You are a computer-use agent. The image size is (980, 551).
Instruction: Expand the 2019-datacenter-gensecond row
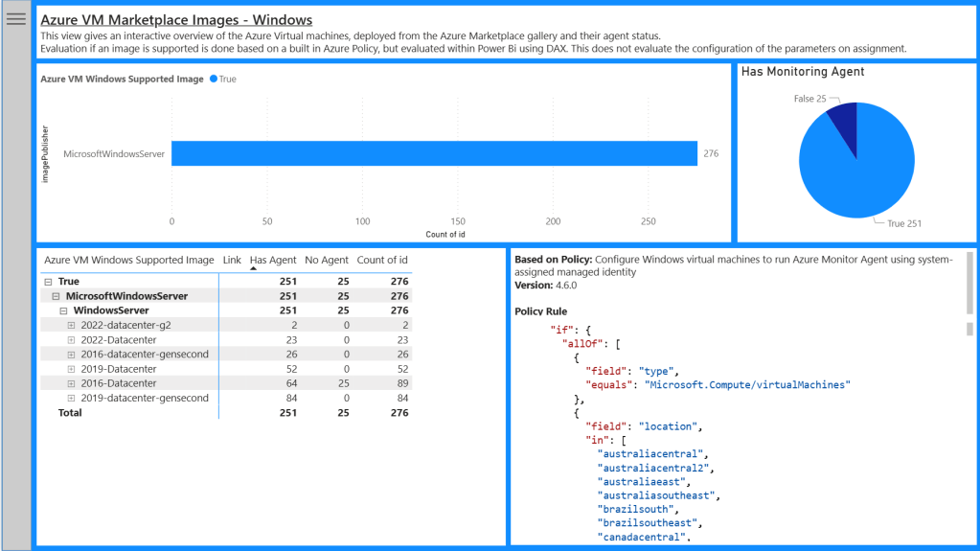[x=72, y=398]
